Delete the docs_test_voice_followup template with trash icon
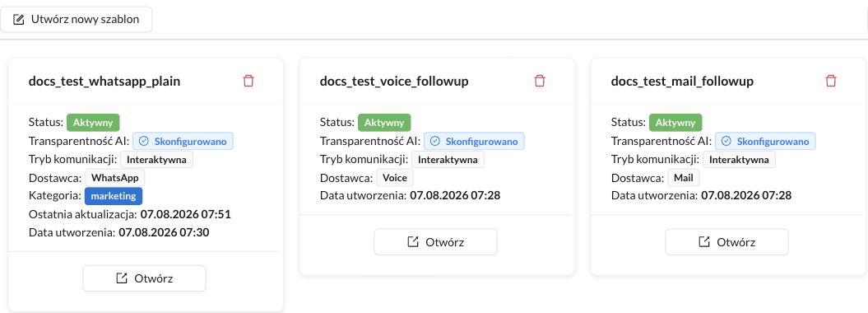The width and height of the screenshot is (868, 313). [x=540, y=81]
